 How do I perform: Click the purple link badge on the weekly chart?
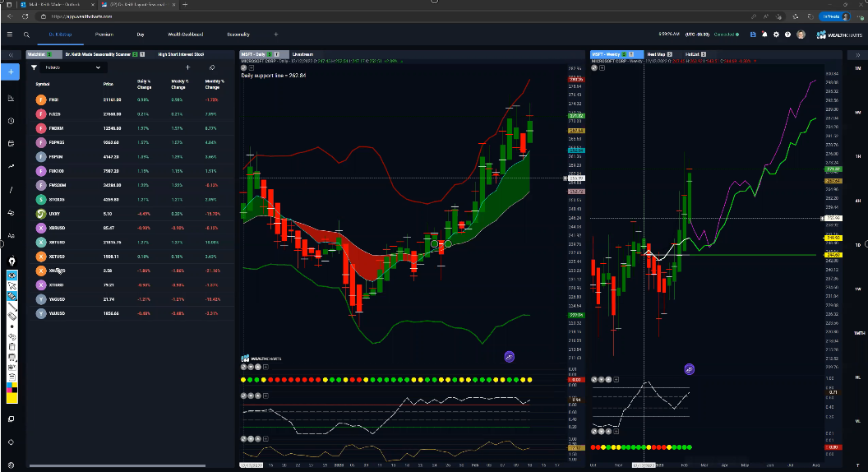point(689,369)
